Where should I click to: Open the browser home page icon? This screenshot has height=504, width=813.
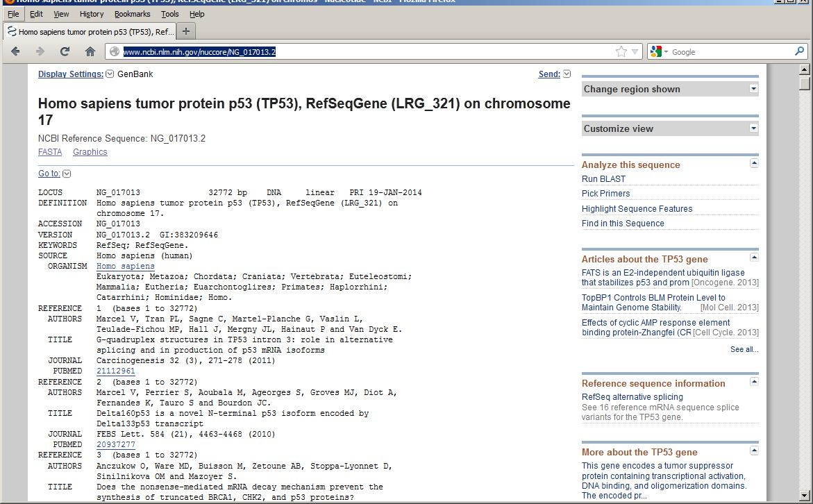[x=90, y=51]
